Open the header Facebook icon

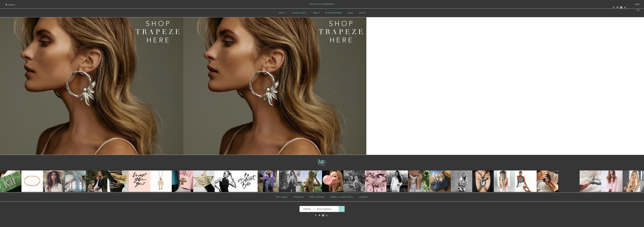[x=613, y=7]
